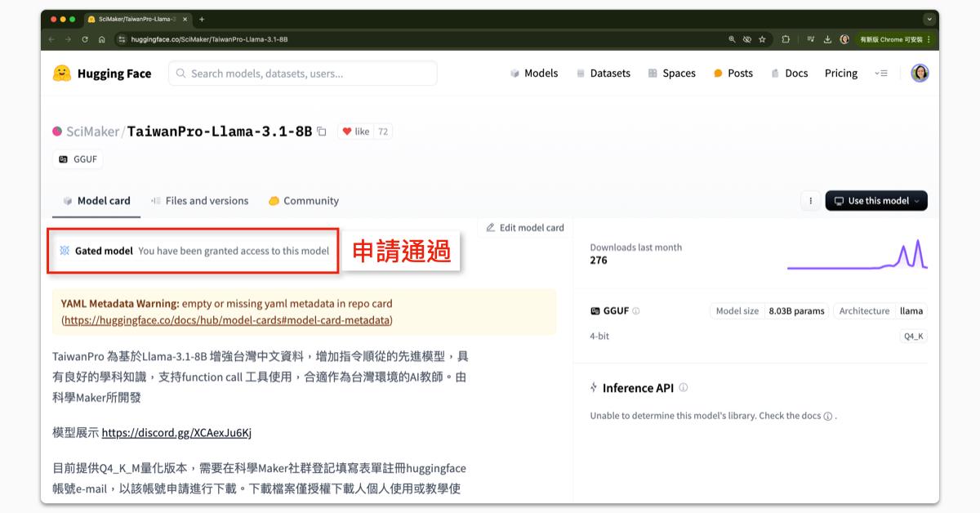This screenshot has height=513, width=980.
Task: Select the huggingface.co address bar URL
Action: 209,39
